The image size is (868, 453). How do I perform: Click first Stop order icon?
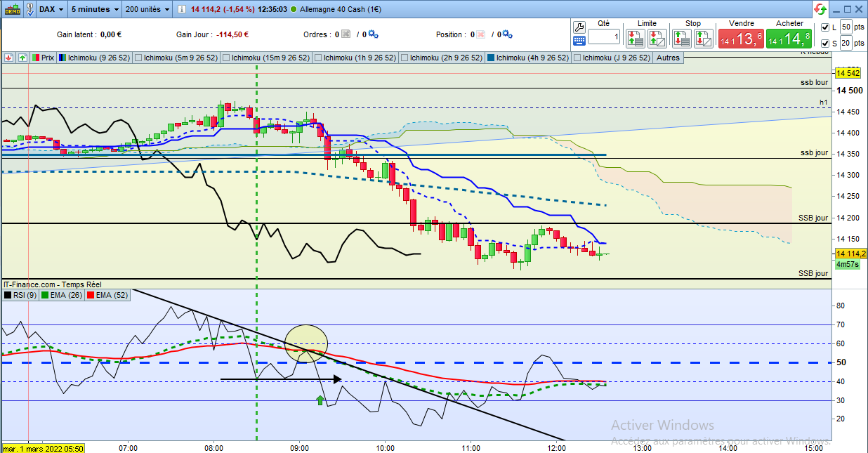[682, 38]
